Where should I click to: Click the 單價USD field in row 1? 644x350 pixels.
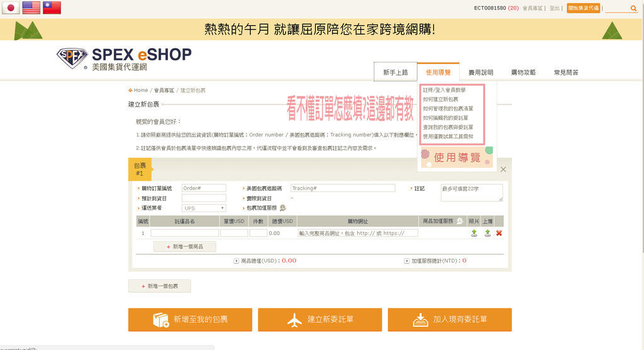pyautogui.click(x=234, y=233)
